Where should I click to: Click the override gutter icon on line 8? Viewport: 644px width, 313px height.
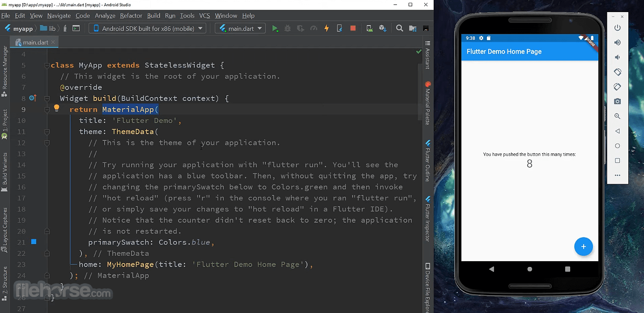coord(33,98)
